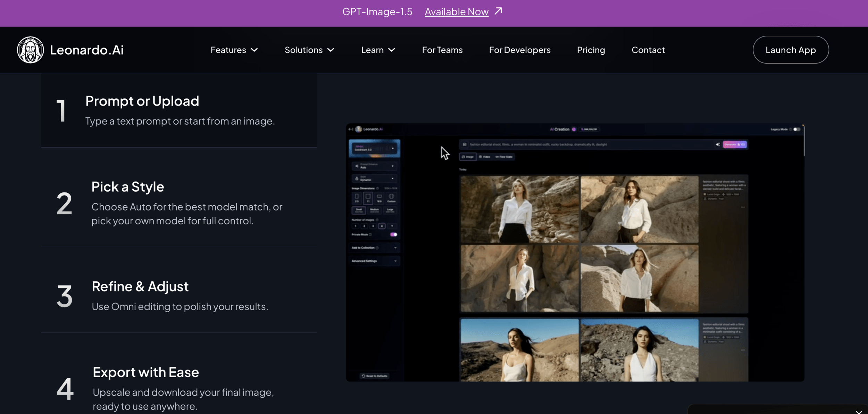Image resolution: width=868 pixels, height=414 pixels.
Task: Open the Available Now link
Action: pos(456,11)
